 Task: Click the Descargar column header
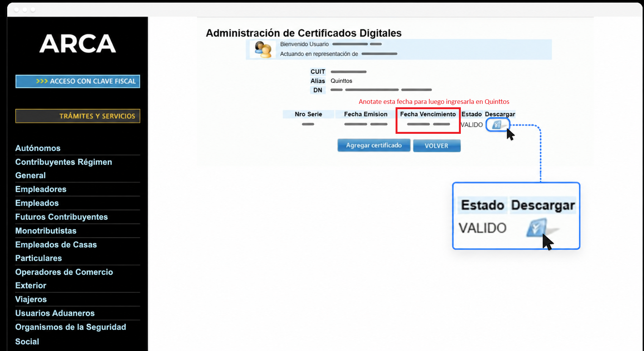pos(500,114)
